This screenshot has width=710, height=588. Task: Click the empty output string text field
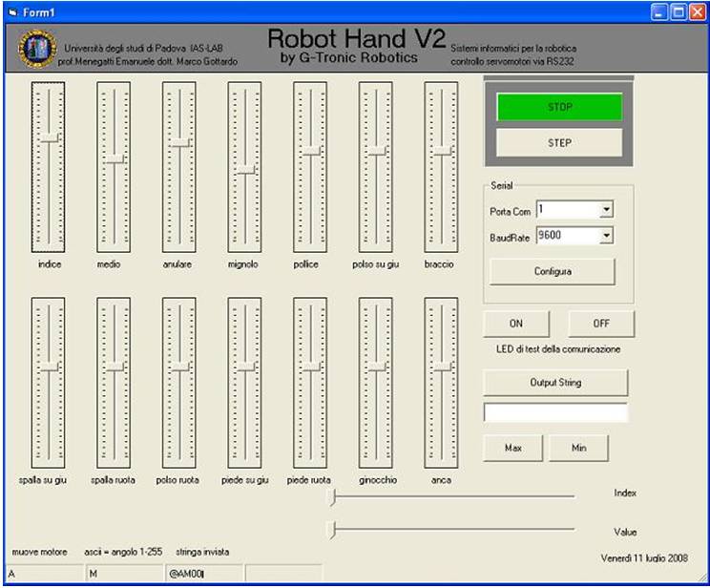555,412
